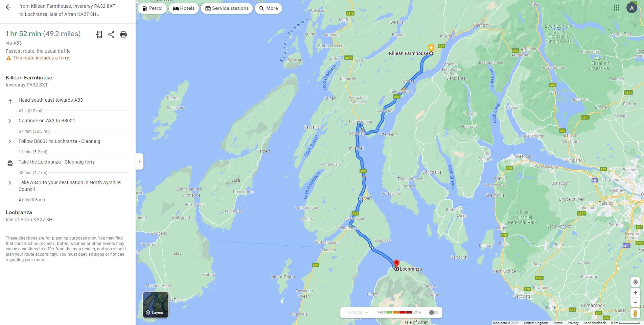Search nearby Petrol stations chip
This screenshot has width=644, height=325.
(x=152, y=8)
